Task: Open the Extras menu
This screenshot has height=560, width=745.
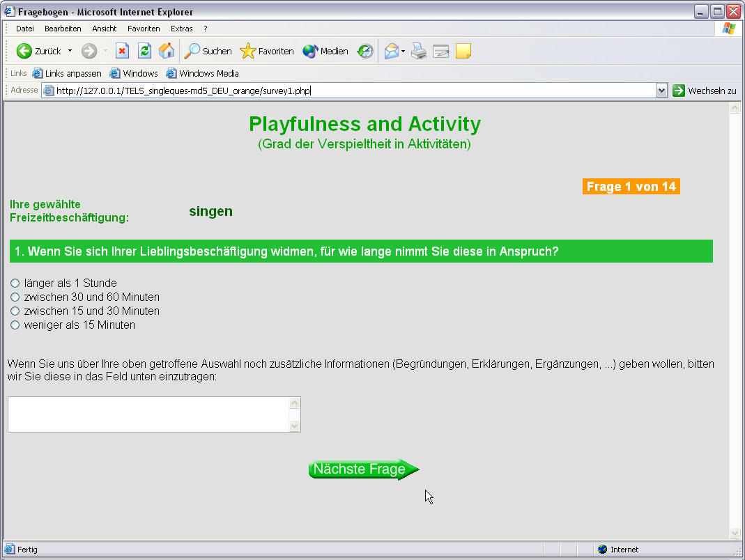Action: point(181,29)
